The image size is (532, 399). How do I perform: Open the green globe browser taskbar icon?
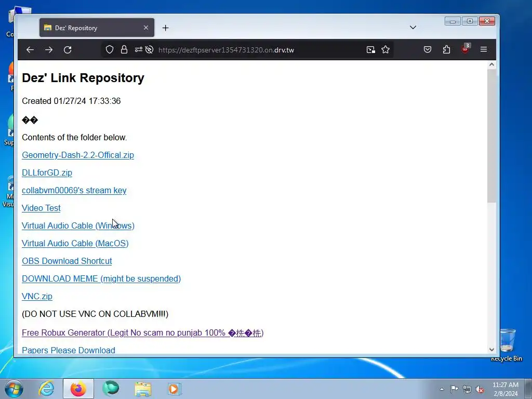[x=111, y=389]
